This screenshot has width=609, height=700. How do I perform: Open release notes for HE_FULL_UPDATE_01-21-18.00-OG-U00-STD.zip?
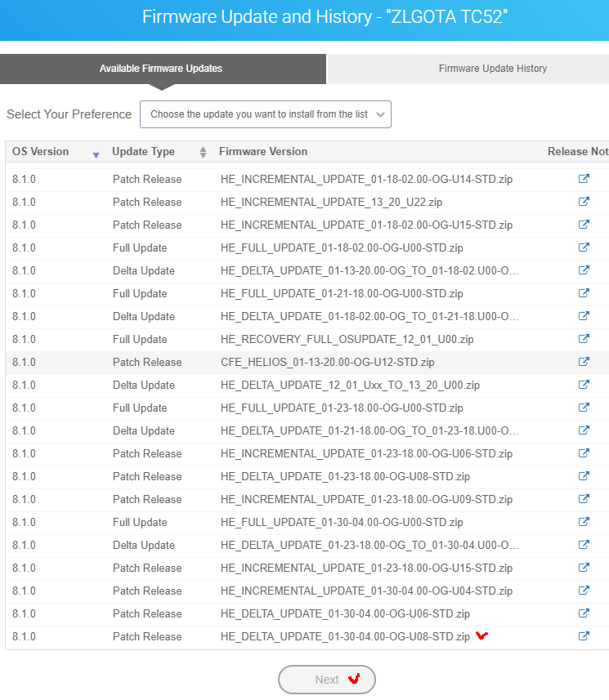(584, 293)
